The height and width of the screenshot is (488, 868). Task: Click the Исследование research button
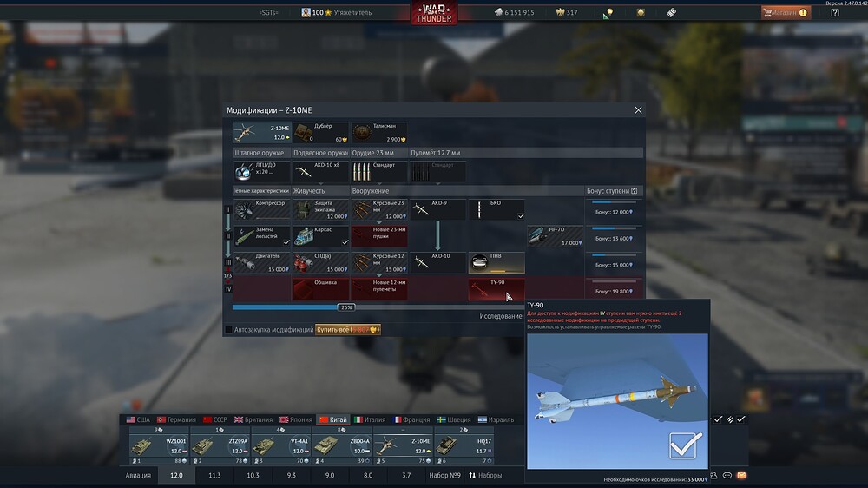(x=501, y=316)
